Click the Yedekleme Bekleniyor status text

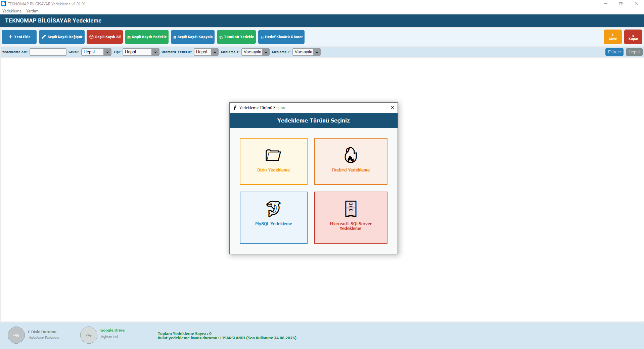tap(44, 338)
